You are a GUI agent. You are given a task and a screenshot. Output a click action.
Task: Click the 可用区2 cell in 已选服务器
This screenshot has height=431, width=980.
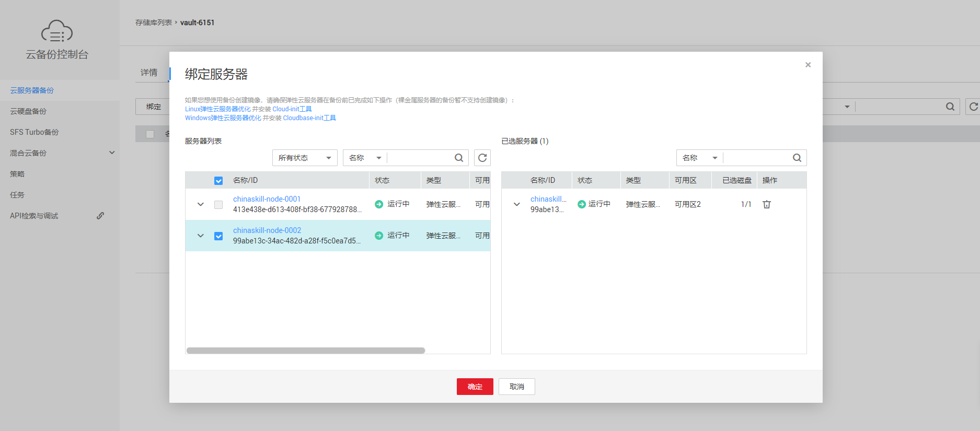(x=688, y=204)
